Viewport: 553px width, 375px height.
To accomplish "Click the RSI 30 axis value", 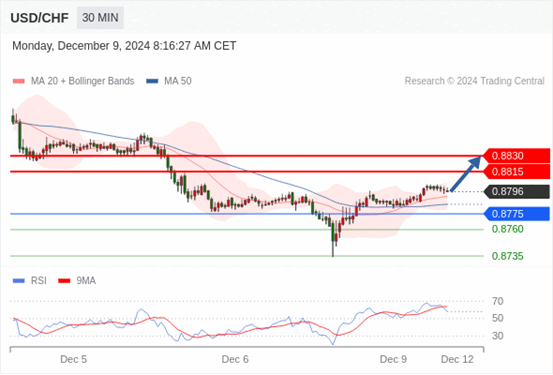I will (x=498, y=336).
